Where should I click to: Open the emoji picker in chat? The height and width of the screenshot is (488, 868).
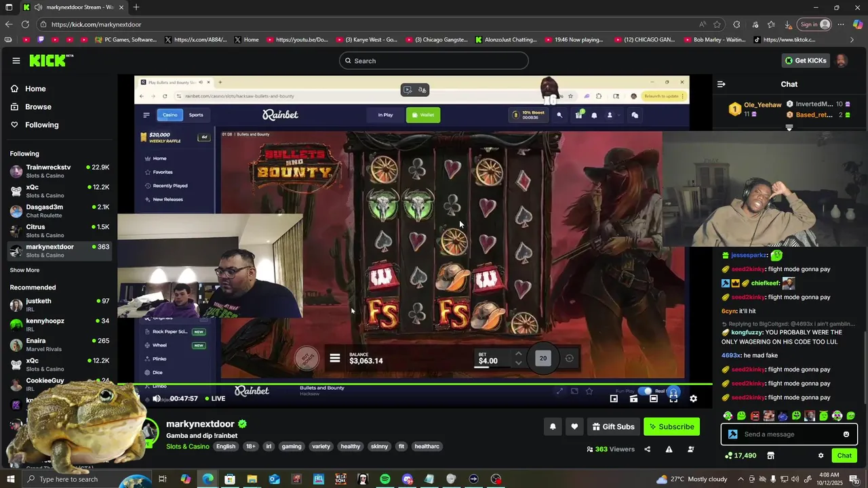[846, 434]
